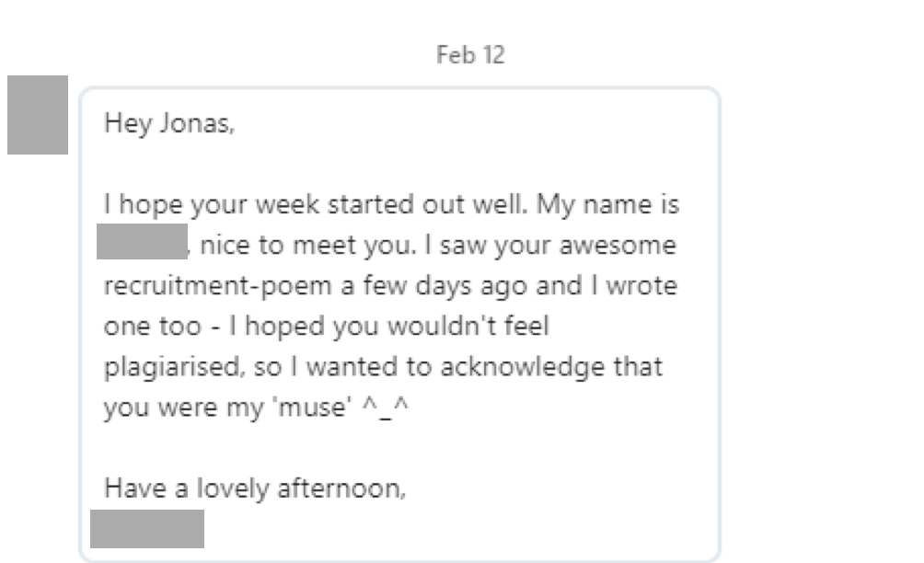Click the word 'recruitment-poem' in the message
924x563 pixels.
(x=218, y=286)
